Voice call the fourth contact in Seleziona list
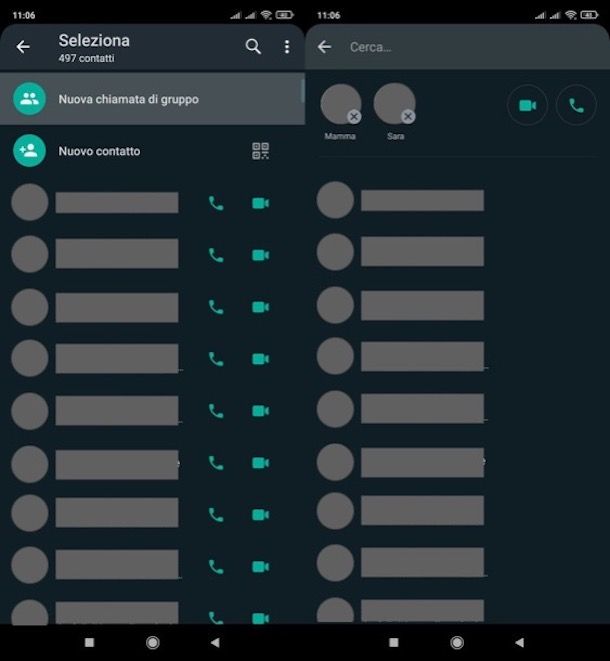This screenshot has height=661, width=610. pos(216,359)
